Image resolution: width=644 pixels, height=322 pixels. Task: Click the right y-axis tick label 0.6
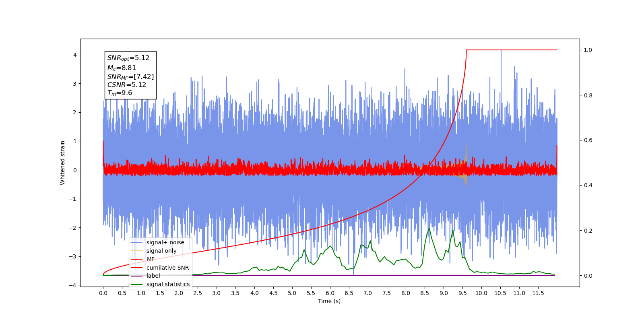(x=588, y=140)
